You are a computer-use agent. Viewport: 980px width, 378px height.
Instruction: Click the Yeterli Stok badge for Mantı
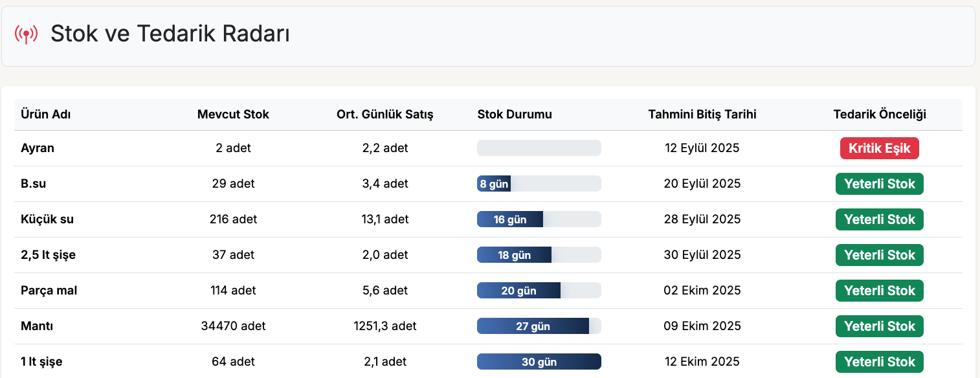click(x=879, y=326)
